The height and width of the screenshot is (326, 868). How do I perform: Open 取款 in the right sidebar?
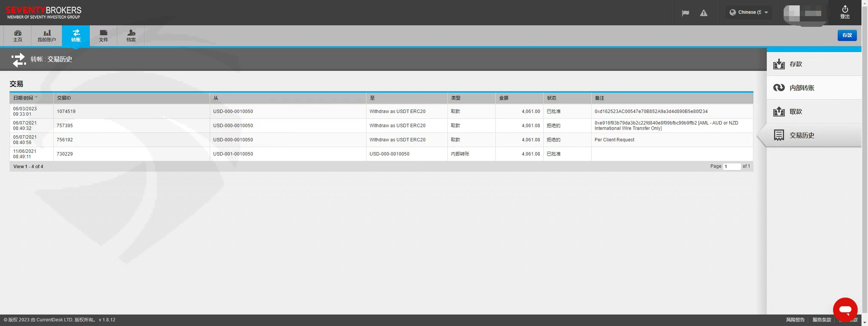click(814, 111)
